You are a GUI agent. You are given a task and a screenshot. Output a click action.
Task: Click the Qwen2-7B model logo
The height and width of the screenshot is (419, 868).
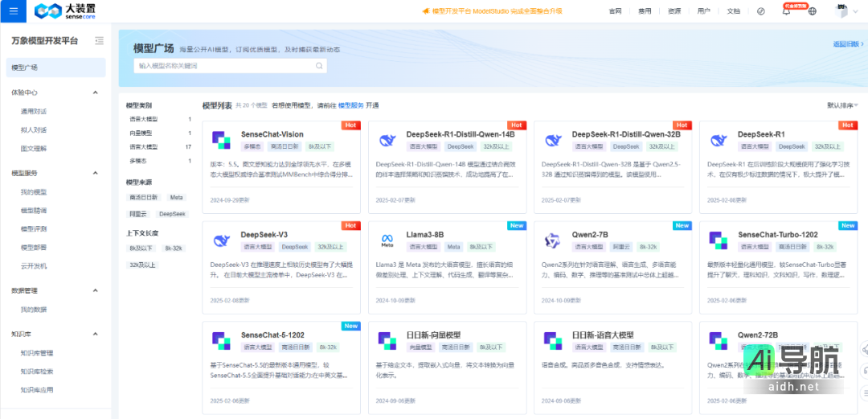click(x=552, y=240)
